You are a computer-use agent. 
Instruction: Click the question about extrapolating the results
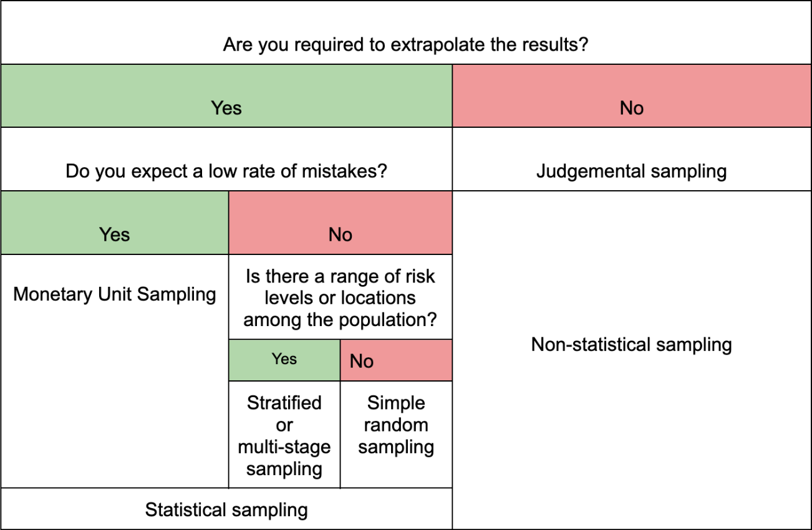[405, 46]
